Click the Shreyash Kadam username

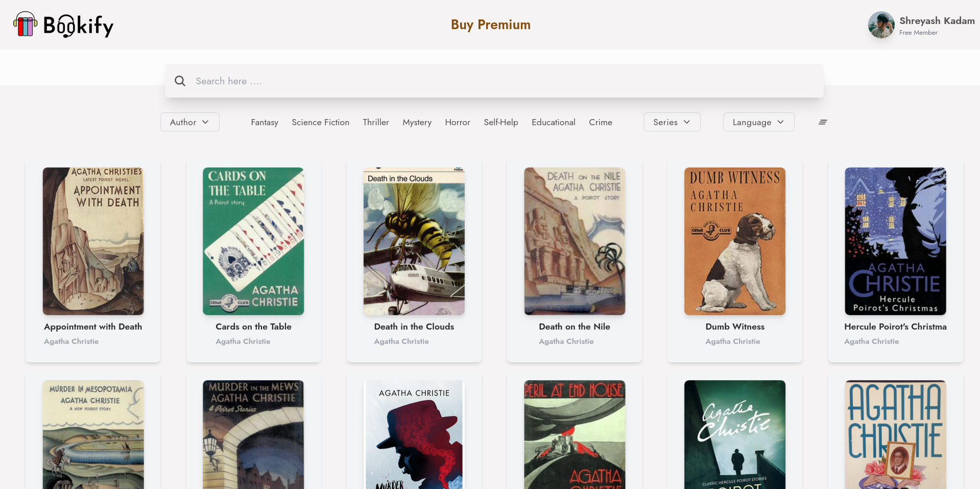pos(937,20)
